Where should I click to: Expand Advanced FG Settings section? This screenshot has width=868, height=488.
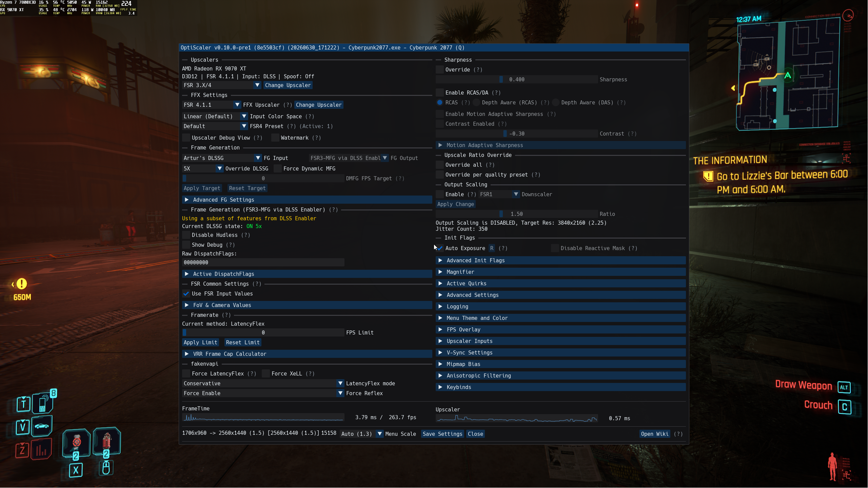pos(307,200)
